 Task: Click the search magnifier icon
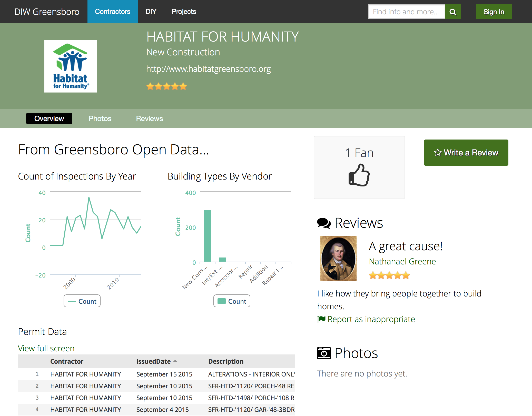pyautogui.click(x=453, y=12)
